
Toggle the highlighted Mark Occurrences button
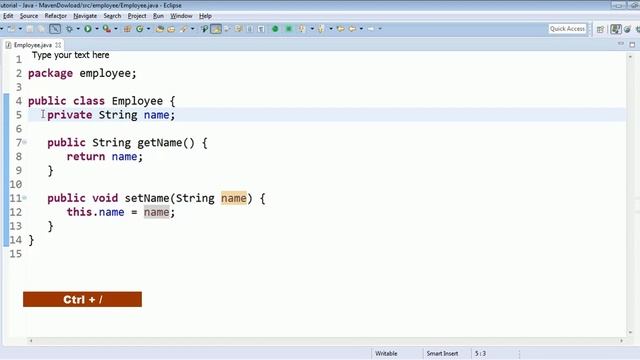point(216,29)
